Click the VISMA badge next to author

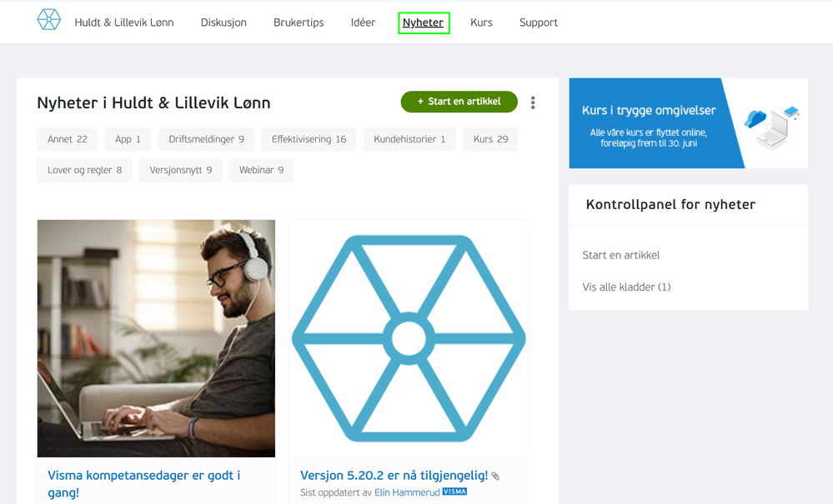point(454,492)
